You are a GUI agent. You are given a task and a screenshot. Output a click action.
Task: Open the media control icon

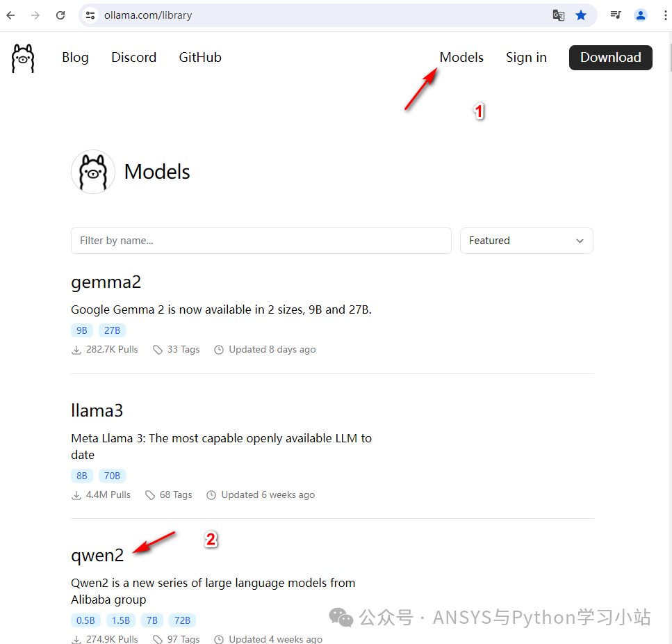[616, 15]
